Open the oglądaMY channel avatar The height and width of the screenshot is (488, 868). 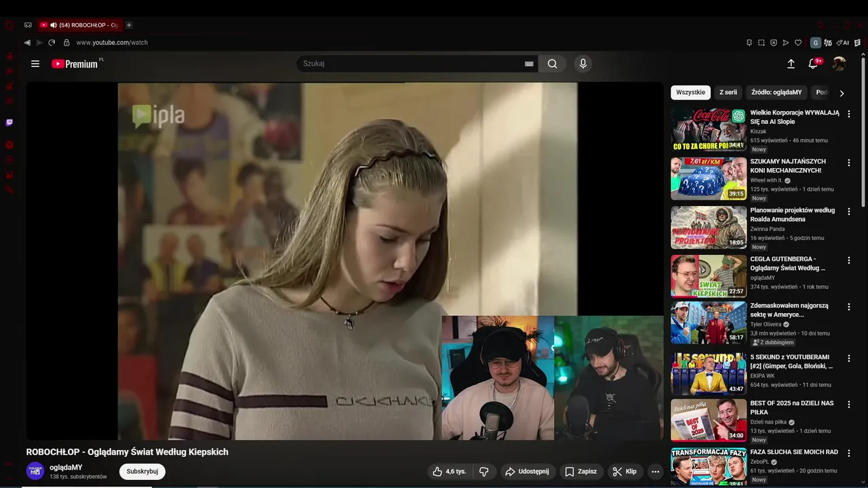[35, 471]
